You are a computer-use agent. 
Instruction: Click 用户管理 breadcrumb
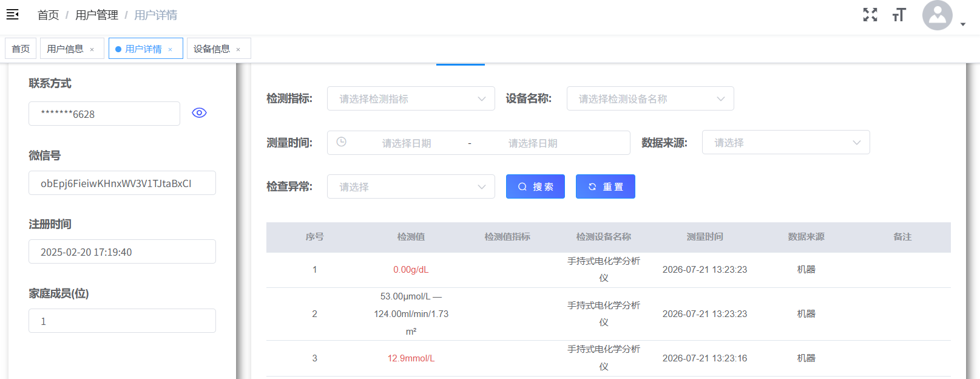click(x=96, y=15)
